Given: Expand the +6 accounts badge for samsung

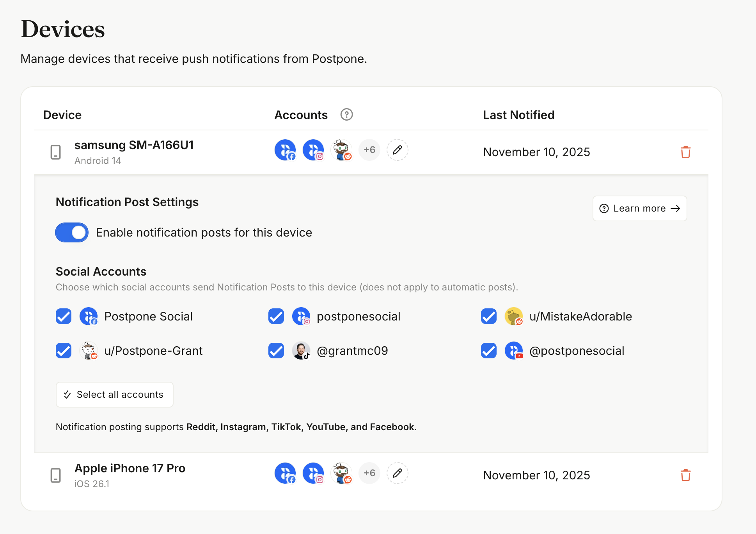Looking at the screenshot, I should [369, 150].
